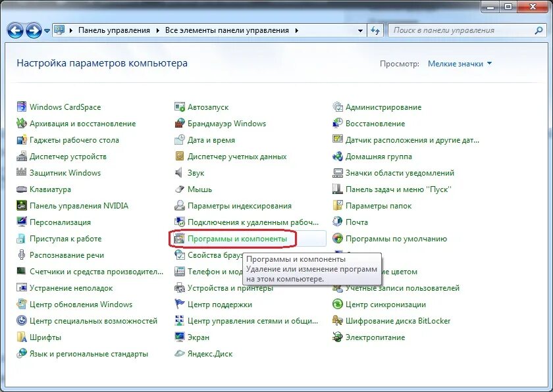This screenshot has height=392, width=553.
Task: Expand arrow after Панель управления breadcrumb
Action: pyautogui.click(x=157, y=31)
